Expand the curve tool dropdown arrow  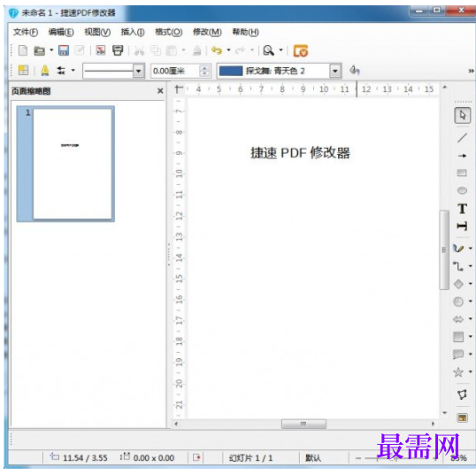click(470, 248)
